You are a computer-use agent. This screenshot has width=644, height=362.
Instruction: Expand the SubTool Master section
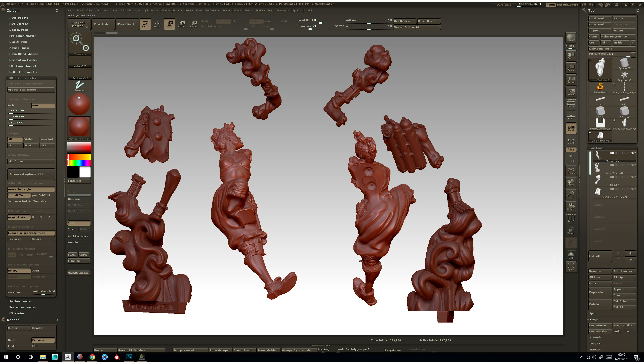click(x=21, y=301)
